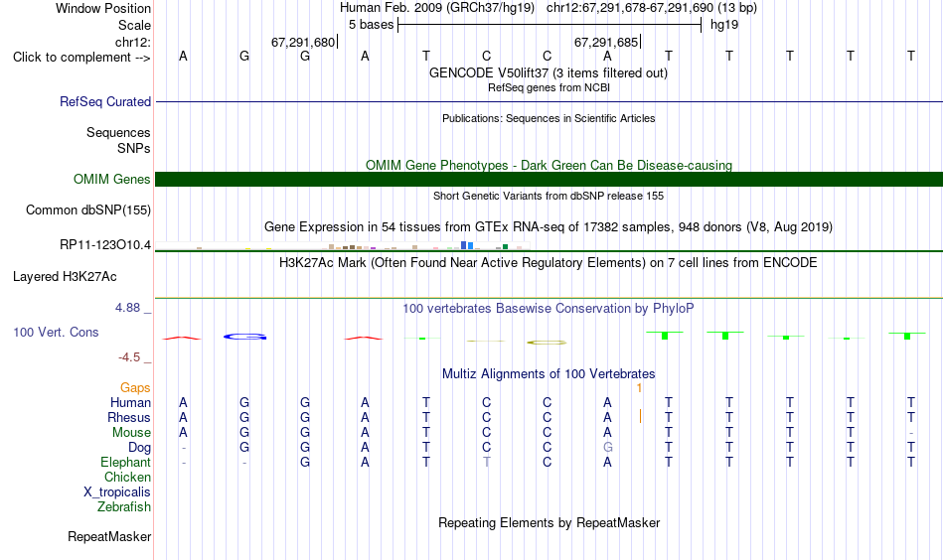Viewport: 944px width, 560px height.
Task: Click the Mouse species label
Action: coord(131,433)
